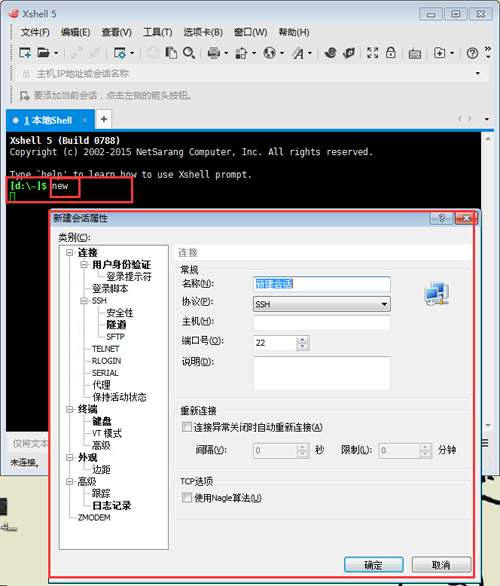Screen dimensions: 500x586
Task: Click the globe Encoding toolbar icon
Action: [269, 53]
